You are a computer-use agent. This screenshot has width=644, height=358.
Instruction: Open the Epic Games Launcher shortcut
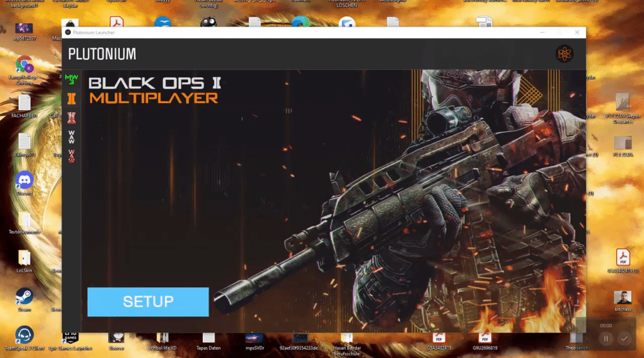point(70,341)
